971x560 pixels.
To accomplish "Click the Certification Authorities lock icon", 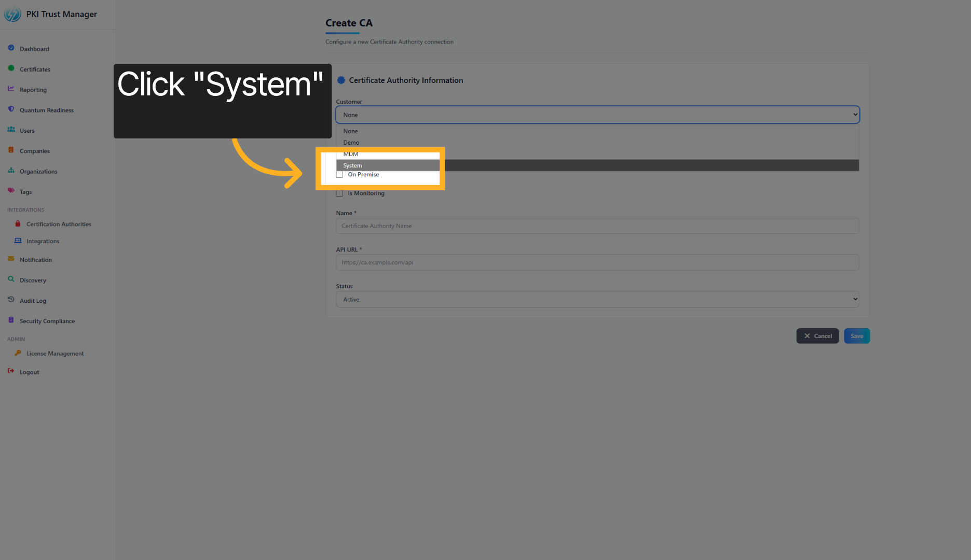I will [18, 223].
